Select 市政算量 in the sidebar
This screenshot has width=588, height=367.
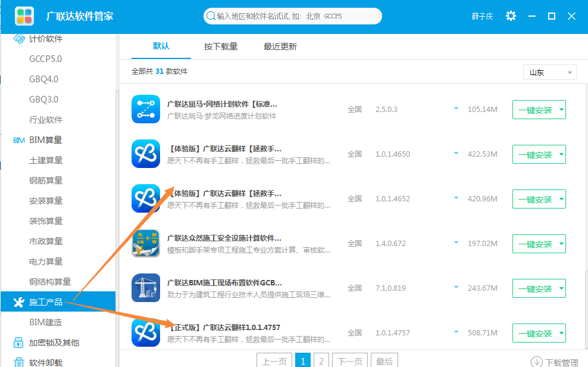(46, 241)
